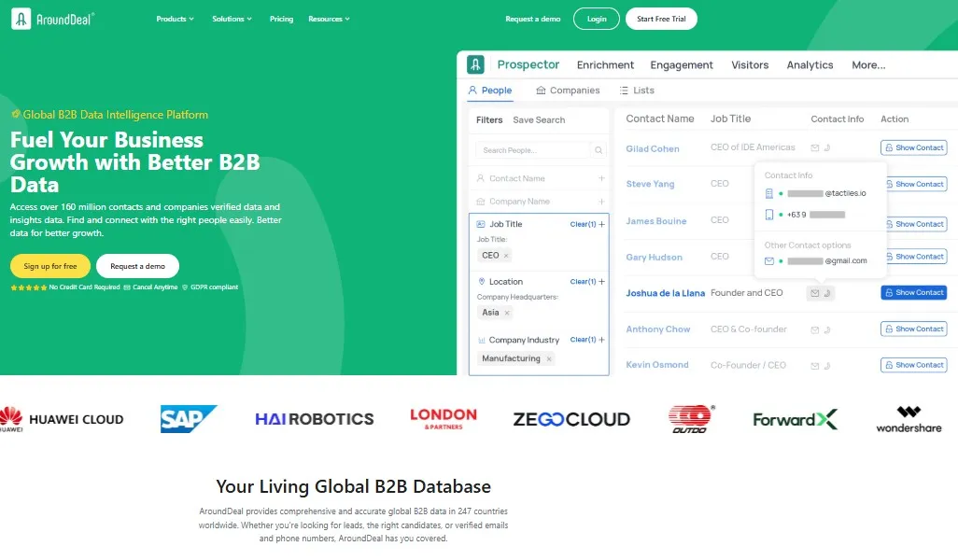
Task: Click the Sign up for free button
Action: (50, 265)
